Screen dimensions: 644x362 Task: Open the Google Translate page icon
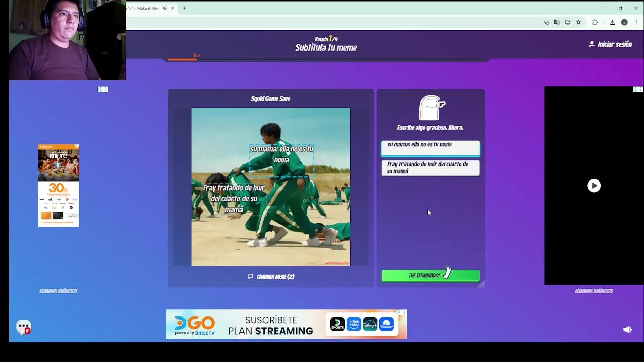(x=557, y=22)
